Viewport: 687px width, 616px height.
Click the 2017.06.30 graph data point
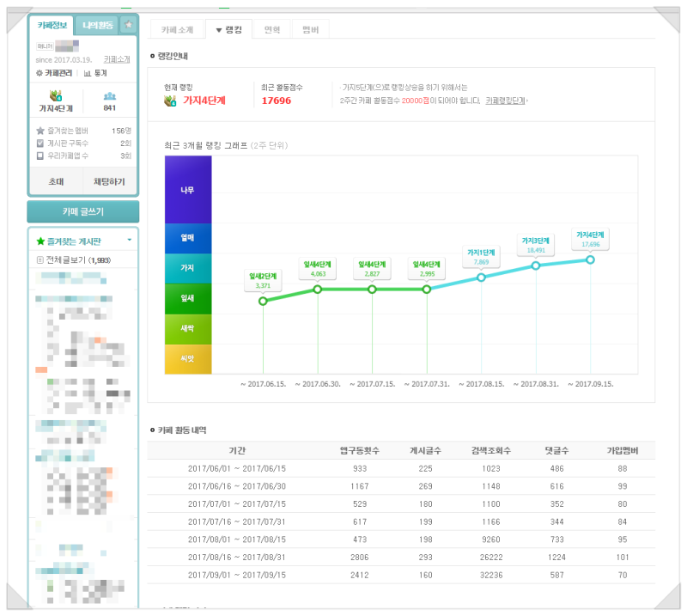[318, 290]
